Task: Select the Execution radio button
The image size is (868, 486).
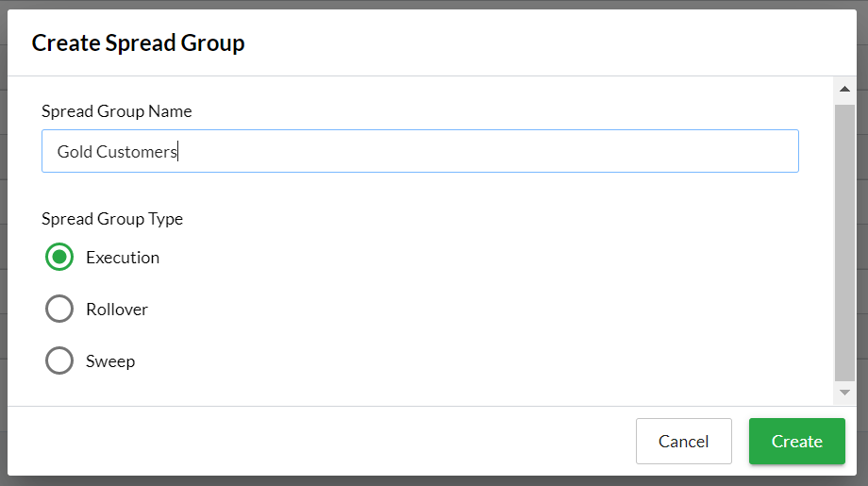Action: [59, 257]
